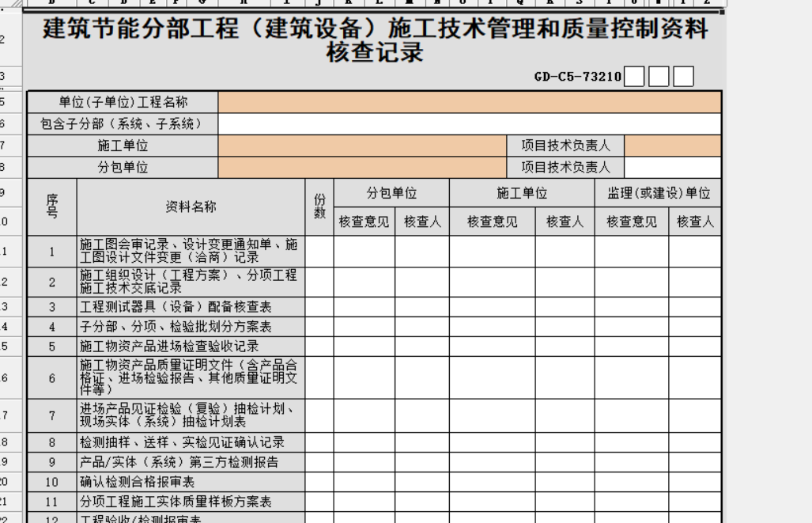Click the title '建筑节能分部工程（建筑设备）' heading cell
The height and width of the screenshot is (523, 812).
tap(375, 40)
